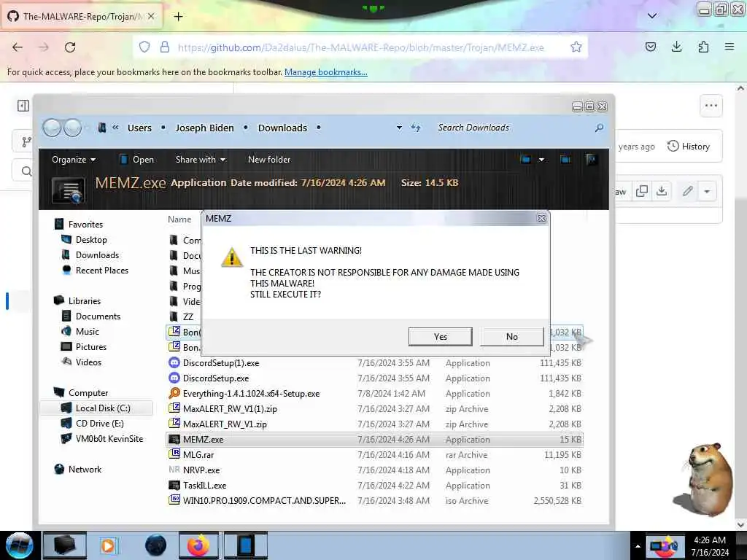Close the MEMZ warning dialog
The image size is (747, 560).
coord(541,218)
